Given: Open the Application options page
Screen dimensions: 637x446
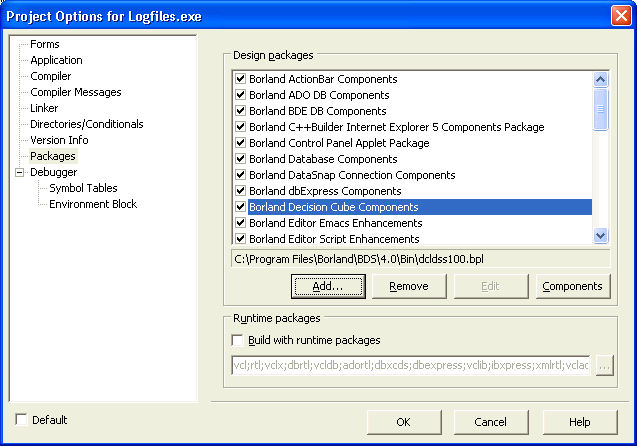Looking at the screenshot, I should 56,60.
